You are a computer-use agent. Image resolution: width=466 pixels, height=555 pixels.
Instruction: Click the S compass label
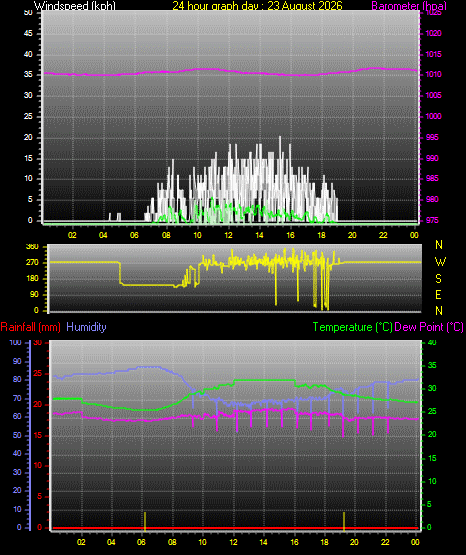pyautogui.click(x=438, y=279)
